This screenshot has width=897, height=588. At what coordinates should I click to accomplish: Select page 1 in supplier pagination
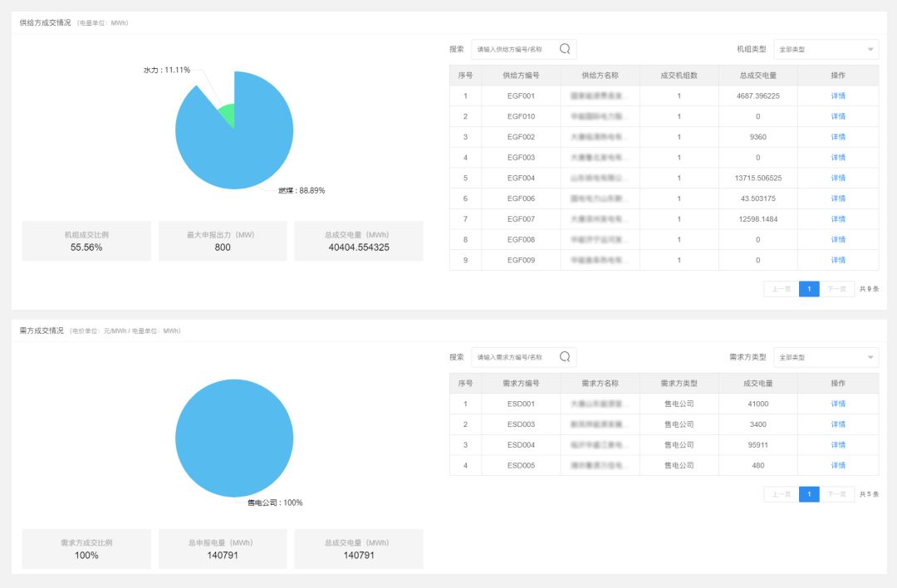pyautogui.click(x=809, y=289)
